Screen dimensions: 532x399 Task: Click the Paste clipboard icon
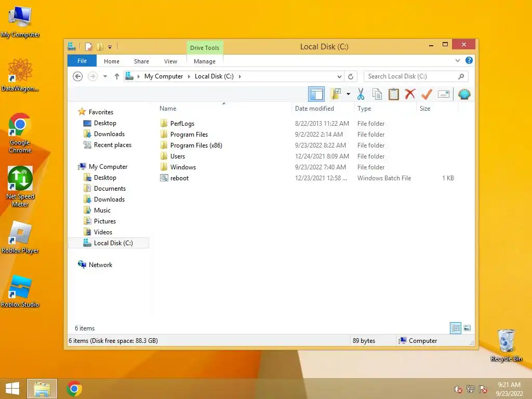394,94
